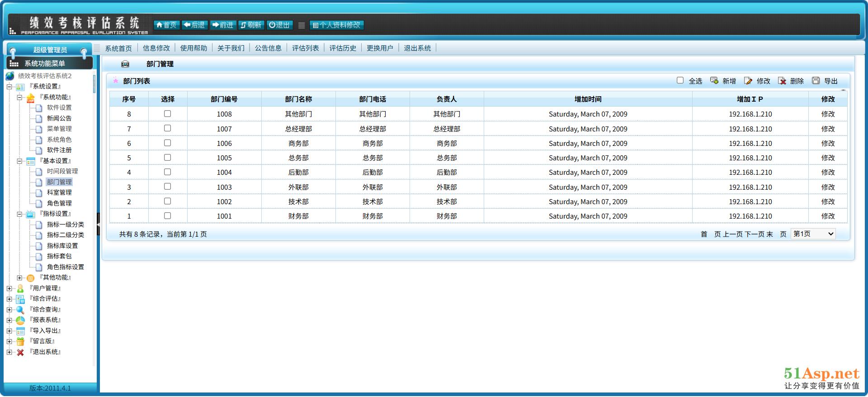
Task: Click the 修改 (edit) pencil icon in toolbar
Action: tap(748, 81)
